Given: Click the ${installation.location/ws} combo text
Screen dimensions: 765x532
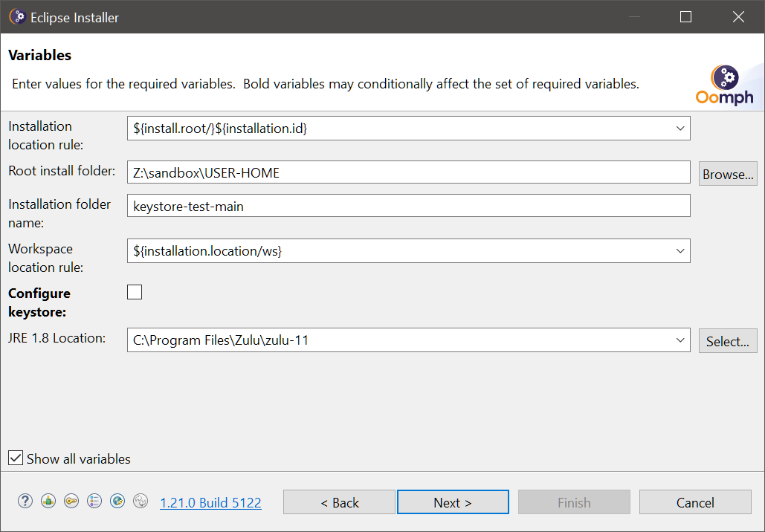Looking at the screenshot, I should 207,251.
